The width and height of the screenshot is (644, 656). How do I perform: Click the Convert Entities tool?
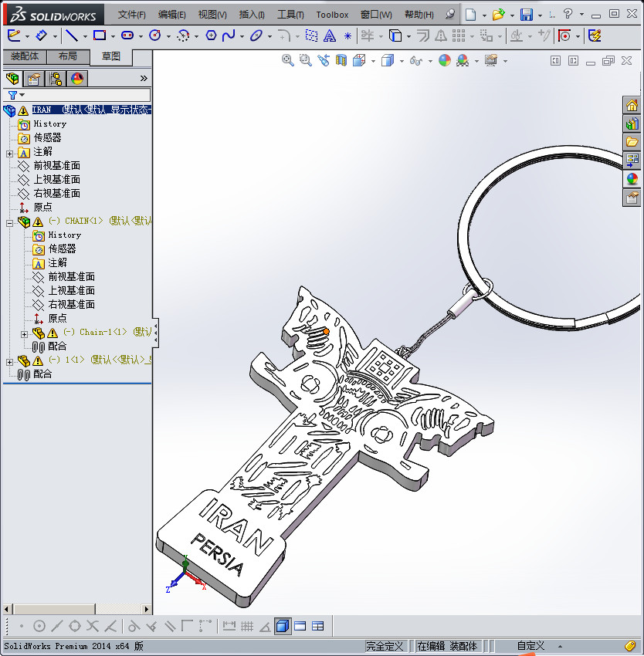pyautogui.click(x=395, y=36)
